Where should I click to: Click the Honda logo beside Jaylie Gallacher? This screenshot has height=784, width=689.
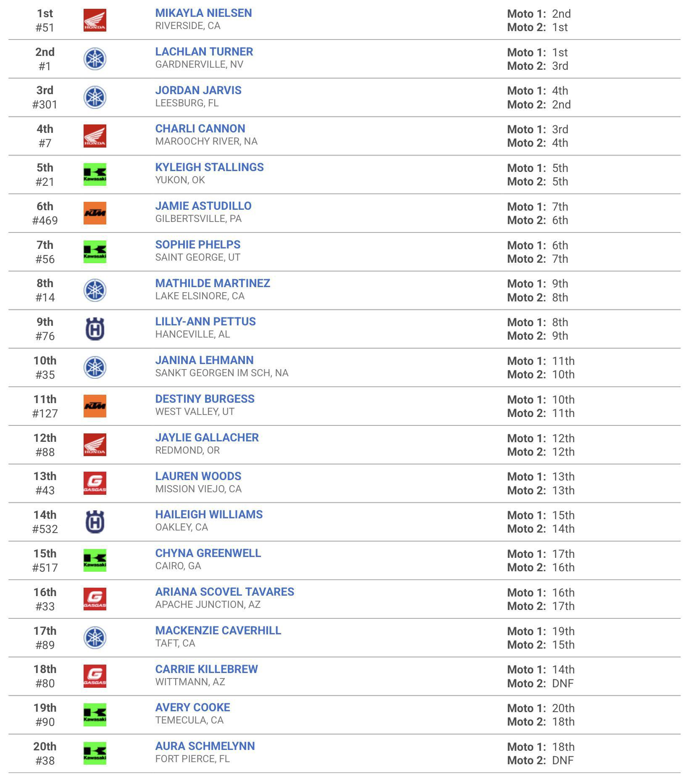(95, 445)
